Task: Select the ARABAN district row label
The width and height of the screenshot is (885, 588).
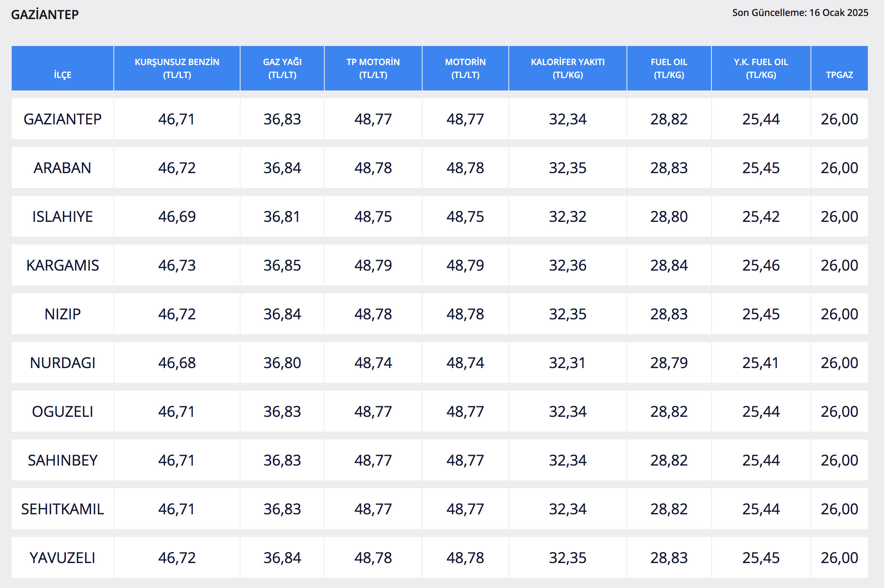Action: pos(62,168)
